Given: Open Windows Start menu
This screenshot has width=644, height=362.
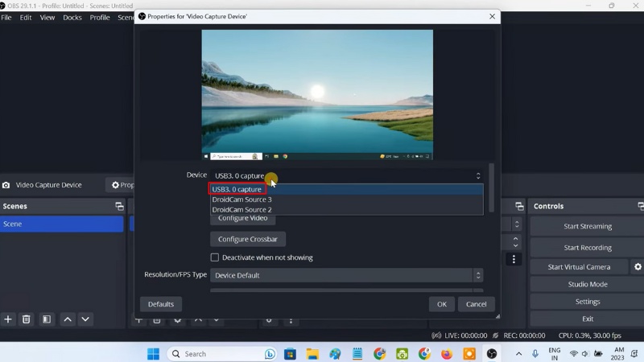Looking at the screenshot, I should coord(153,354).
